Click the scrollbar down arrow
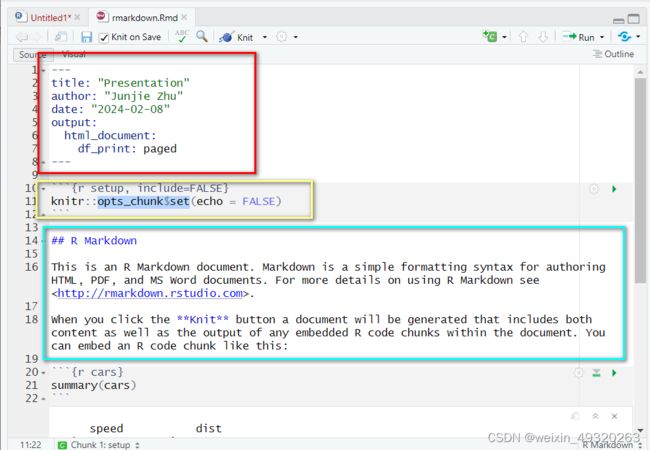 (640, 431)
